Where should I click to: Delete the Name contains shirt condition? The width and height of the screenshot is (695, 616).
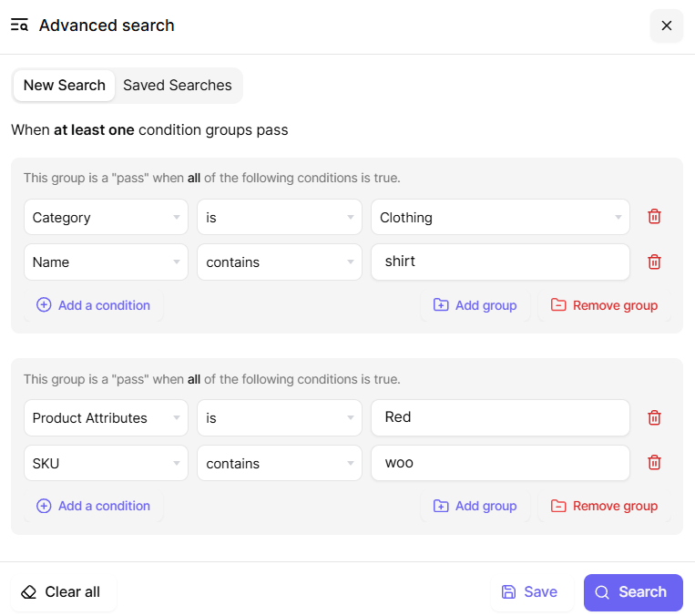pyautogui.click(x=654, y=262)
